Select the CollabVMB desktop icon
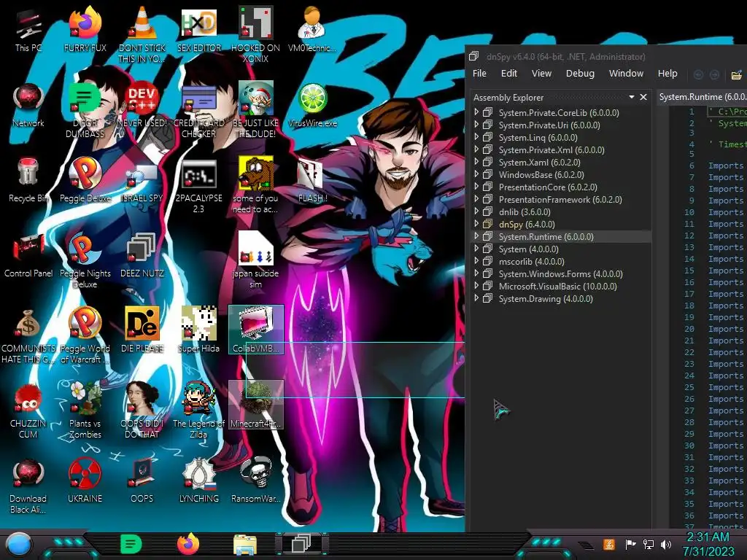This screenshot has height=560, width=747. [x=256, y=330]
